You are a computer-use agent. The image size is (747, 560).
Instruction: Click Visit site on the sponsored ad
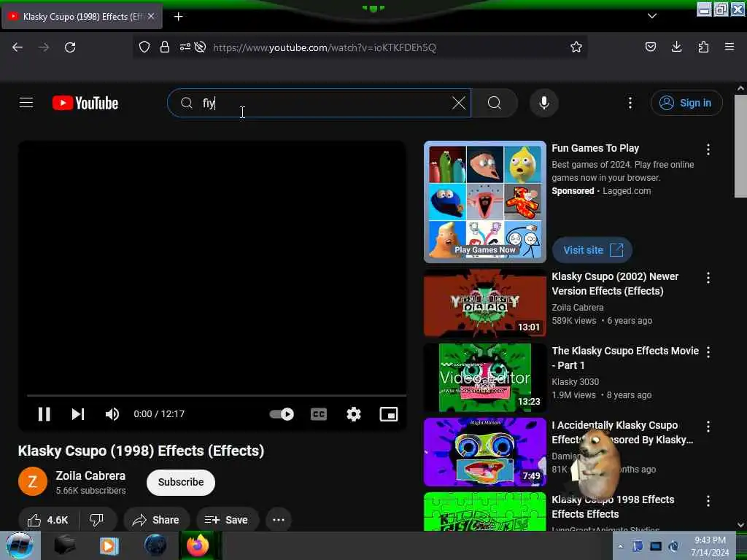point(592,250)
